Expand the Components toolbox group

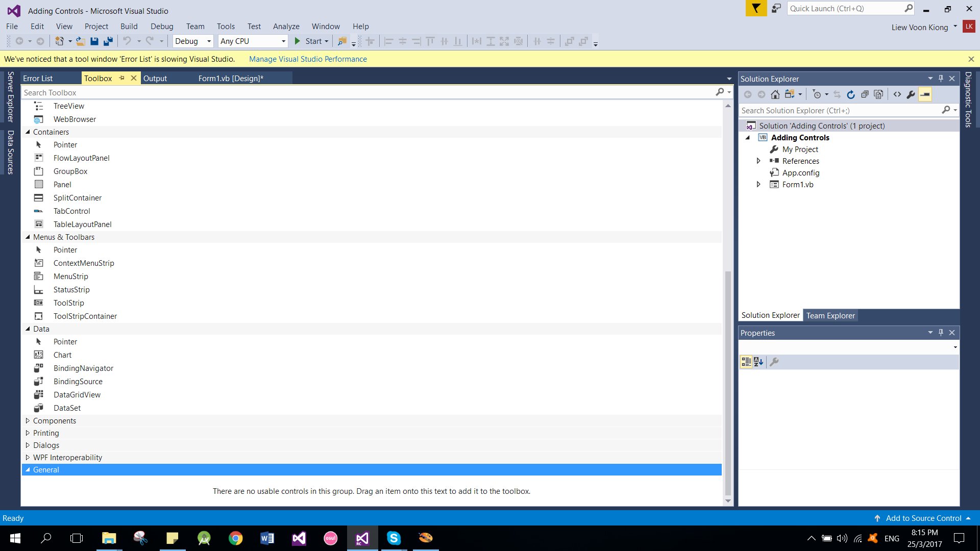point(28,420)
